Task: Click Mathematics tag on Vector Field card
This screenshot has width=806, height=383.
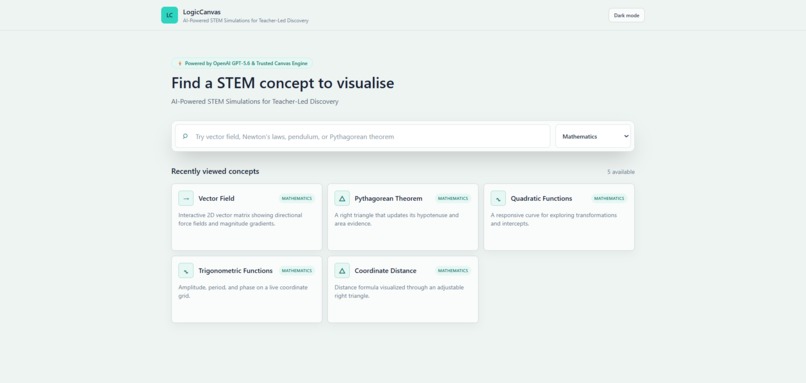Action: pos(297,198)
